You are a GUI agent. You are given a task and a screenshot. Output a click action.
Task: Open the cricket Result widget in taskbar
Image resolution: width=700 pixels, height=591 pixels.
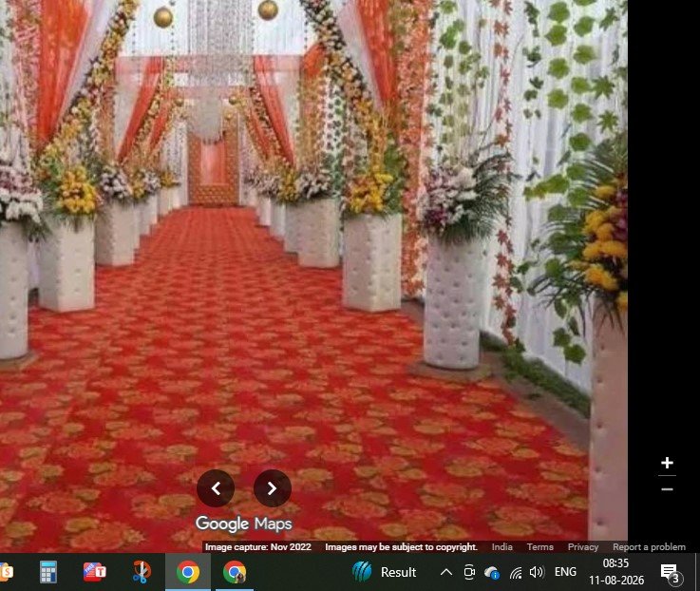384,572
